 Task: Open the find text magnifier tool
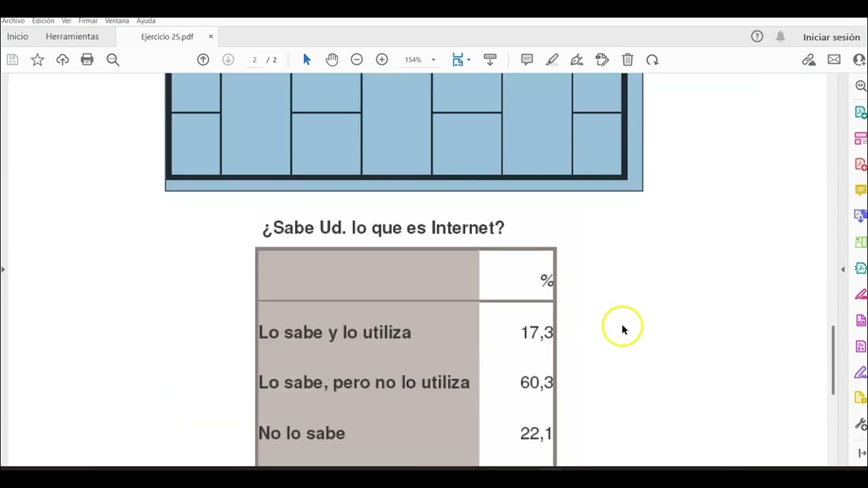click(x=113, y=60)
